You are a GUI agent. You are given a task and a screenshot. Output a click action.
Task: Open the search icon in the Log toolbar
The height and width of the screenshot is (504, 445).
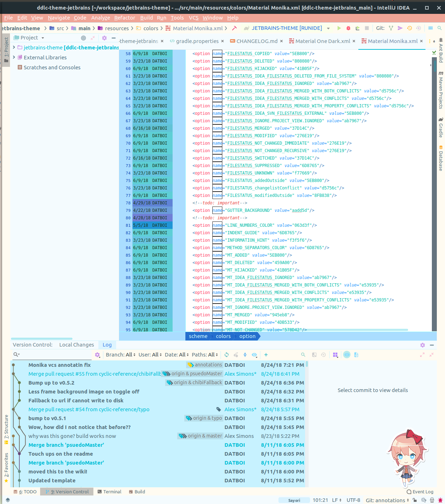(x=303, y=354)
